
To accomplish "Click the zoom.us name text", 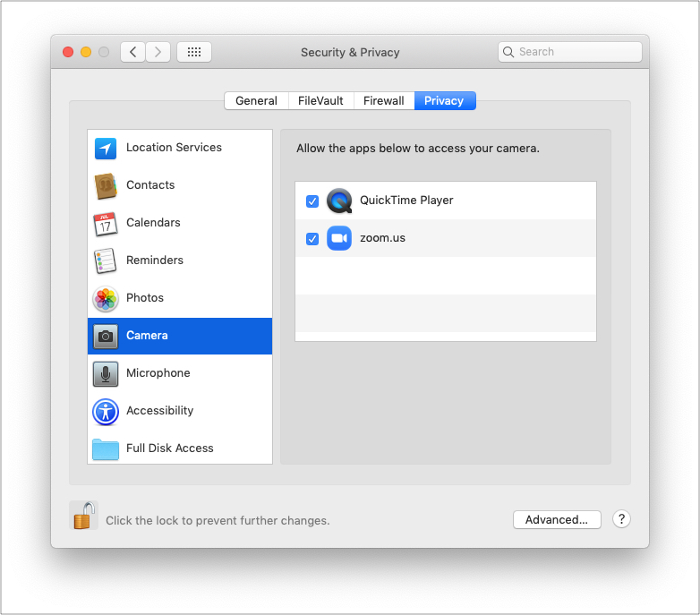I will (x=382, y=238).
